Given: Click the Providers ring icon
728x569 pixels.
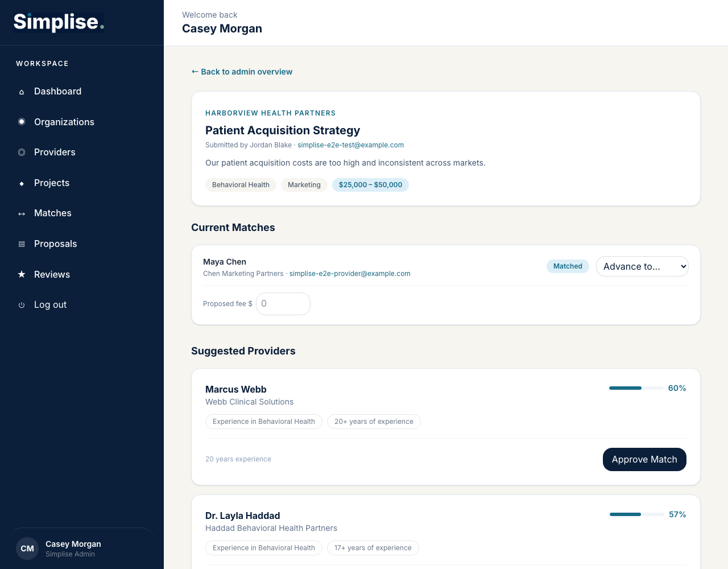Looking at the screenshot, I should pos(22,152).
